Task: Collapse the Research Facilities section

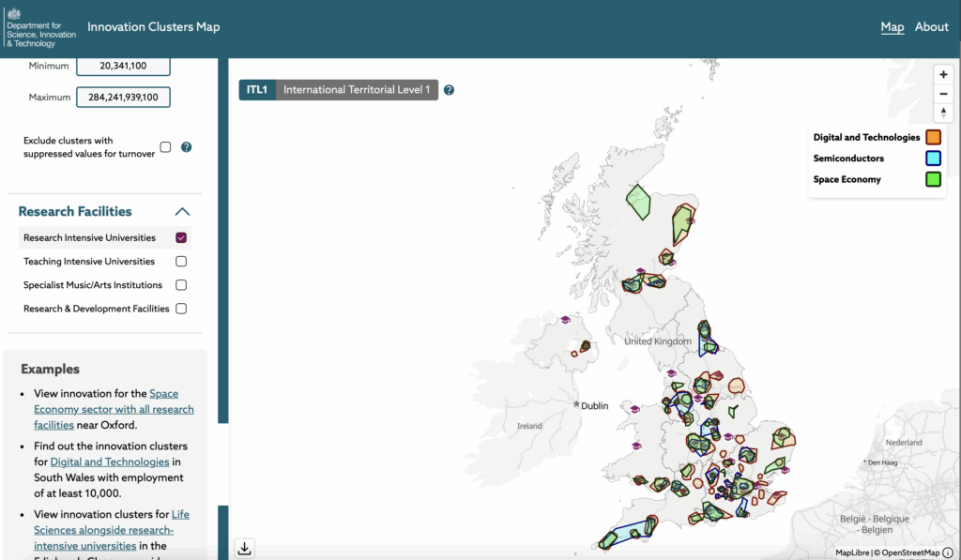Action: pyautogui.click(x=182, y=212)
